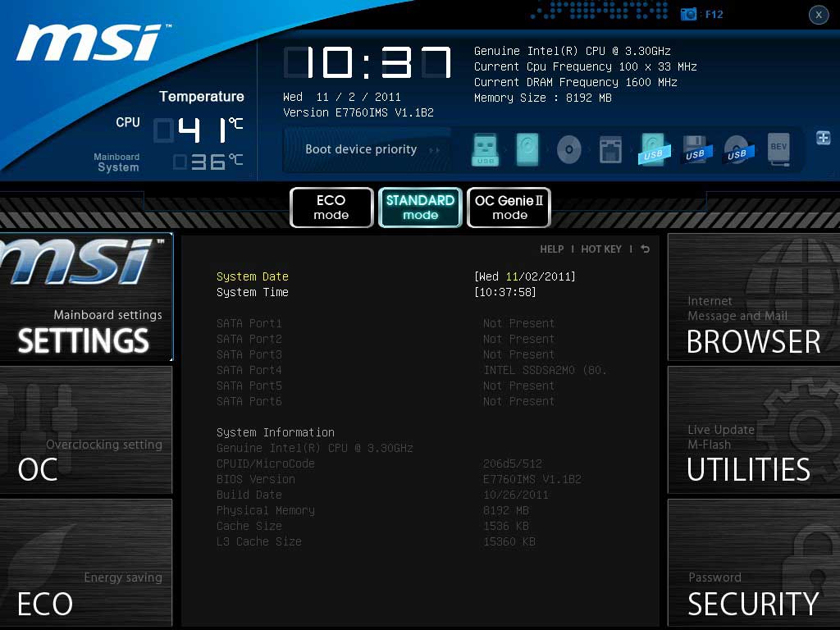Image resolution: width=840 pixels, height=630 pixels.
Task: Open the HELP link
Action: pos(552,249)
